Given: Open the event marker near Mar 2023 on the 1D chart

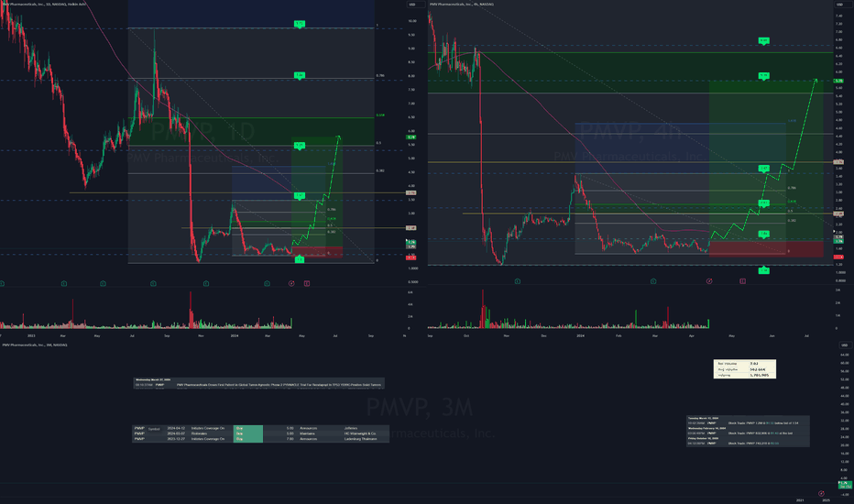Looking at the screenshot, I should 64,283.
